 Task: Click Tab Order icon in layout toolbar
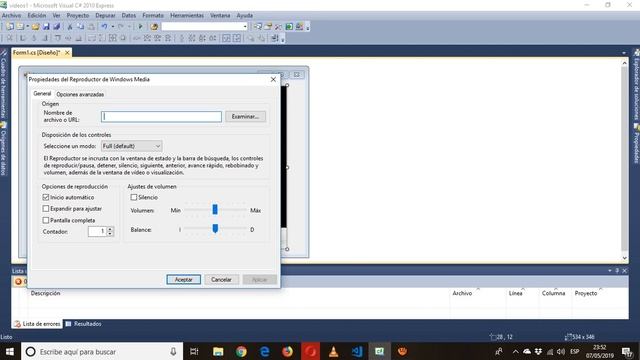pyautogui.click(x=275, y=38)
